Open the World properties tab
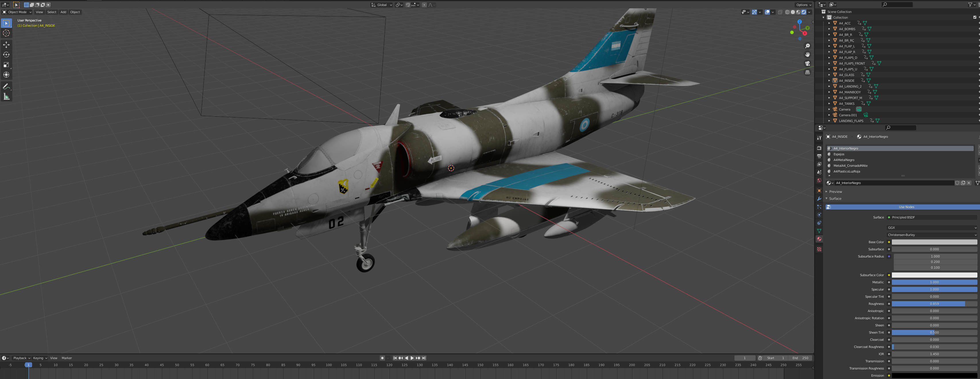The height and width of the screenshot is (379, 980). [x=819, y=180]
